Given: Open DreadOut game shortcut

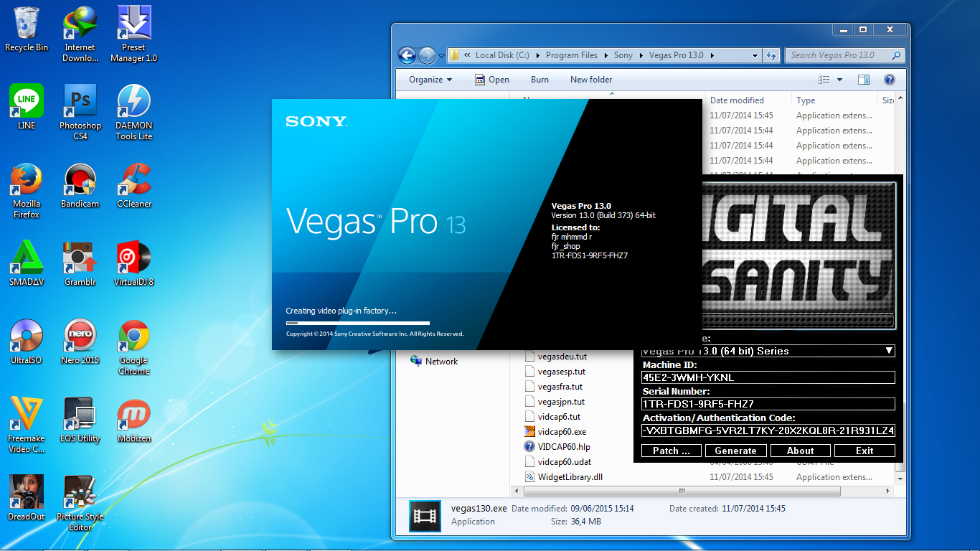Looking at the screenshot, I should (27, 498).
